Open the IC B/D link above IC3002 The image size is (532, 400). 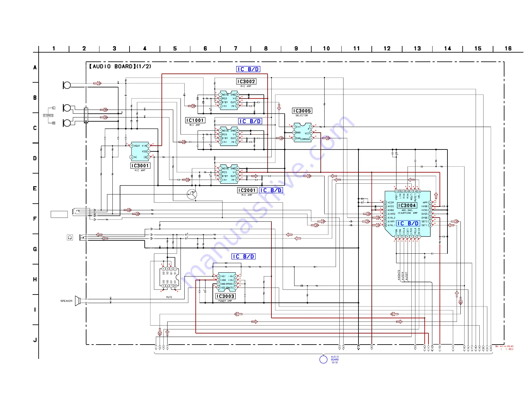point(248,69)
